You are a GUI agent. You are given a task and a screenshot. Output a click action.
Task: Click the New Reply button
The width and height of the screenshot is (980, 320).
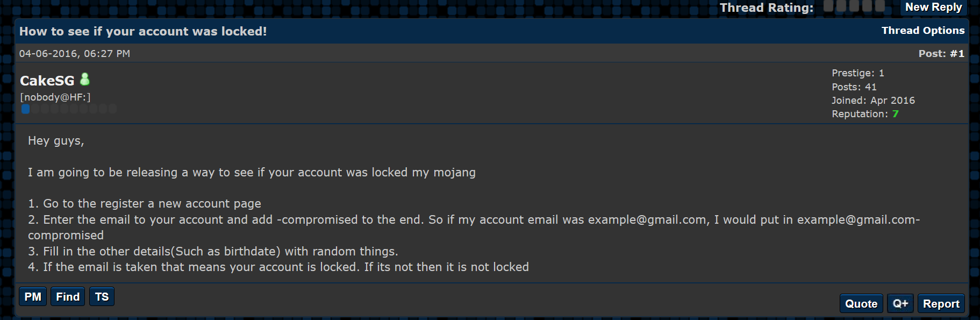(933, 7)
